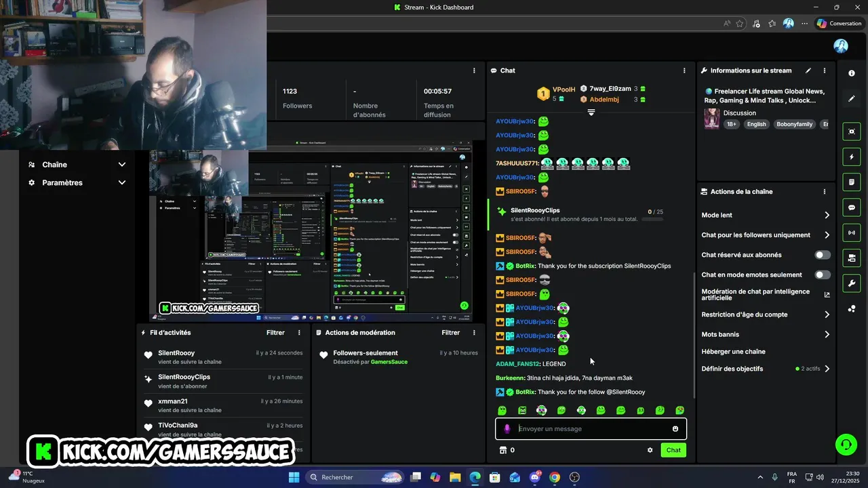Image resolution: width=868 pixels, height=488 pixels.
Task: Open Mots bannis chevron
Action: [x=827, y=334]
